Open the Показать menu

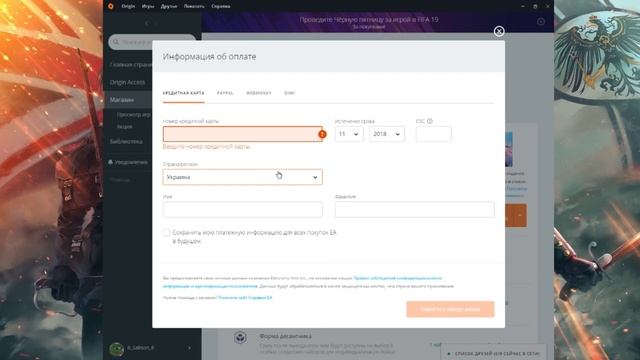click(194, 6)
